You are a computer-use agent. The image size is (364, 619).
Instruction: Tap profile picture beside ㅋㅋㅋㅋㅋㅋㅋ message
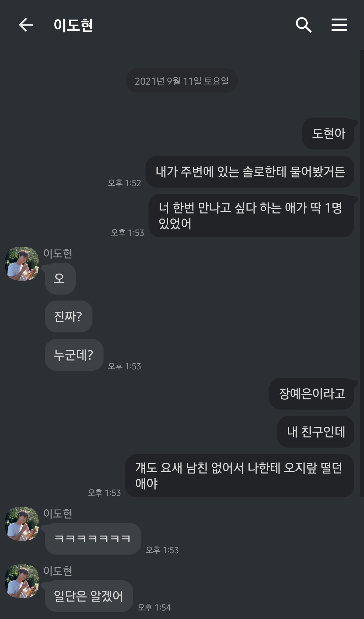(22, 524)
